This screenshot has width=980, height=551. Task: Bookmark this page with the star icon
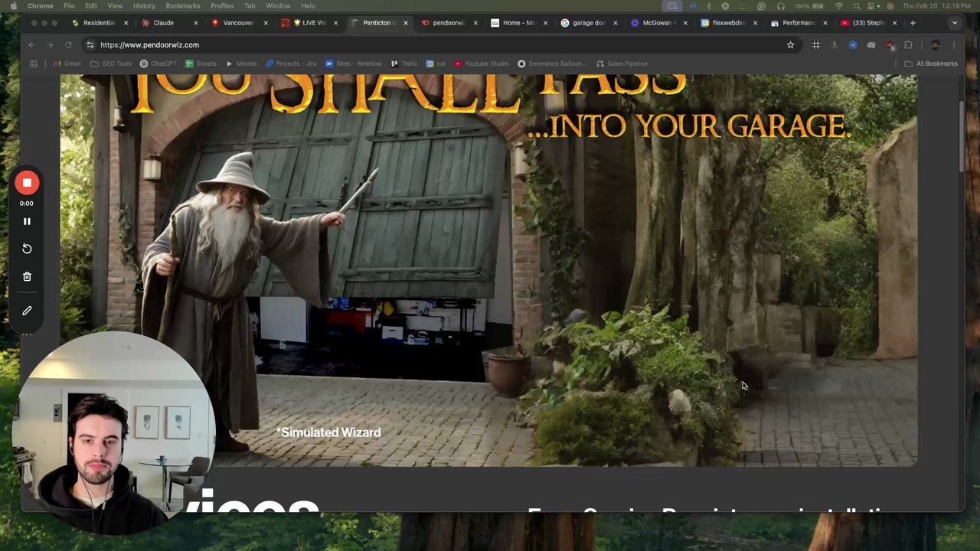point(791,45)
